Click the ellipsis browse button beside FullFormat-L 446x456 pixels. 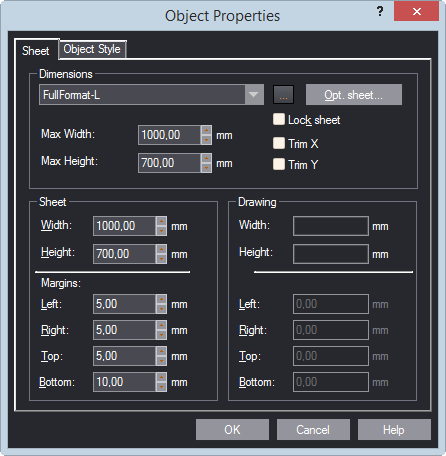click(283, 95)
